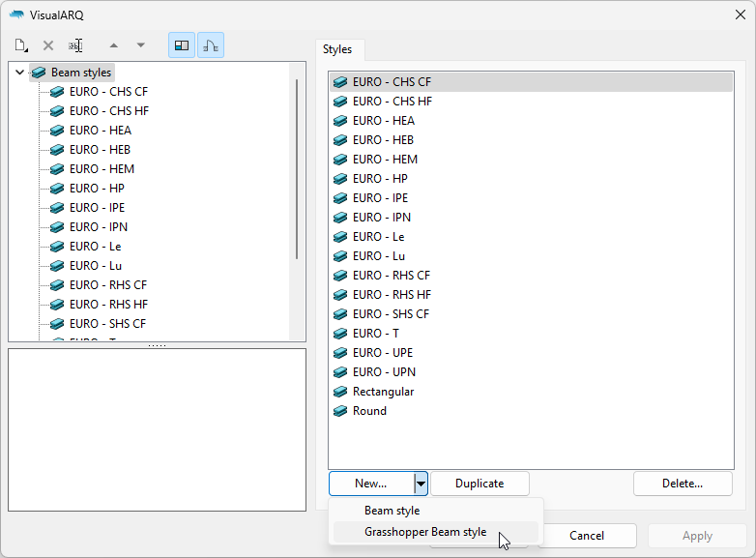Choose Grasshopper Beam style menu entry
756x558 pixels.
click(435, 532)
